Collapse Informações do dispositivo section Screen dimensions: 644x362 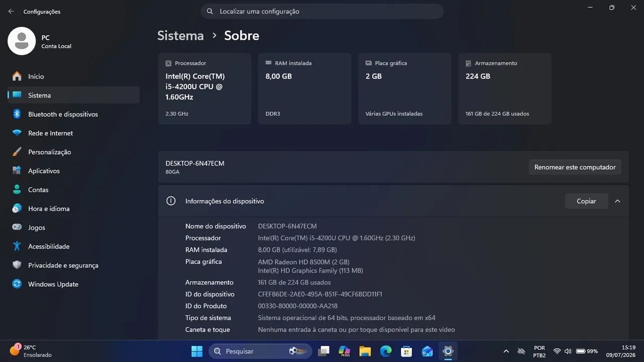617,201
